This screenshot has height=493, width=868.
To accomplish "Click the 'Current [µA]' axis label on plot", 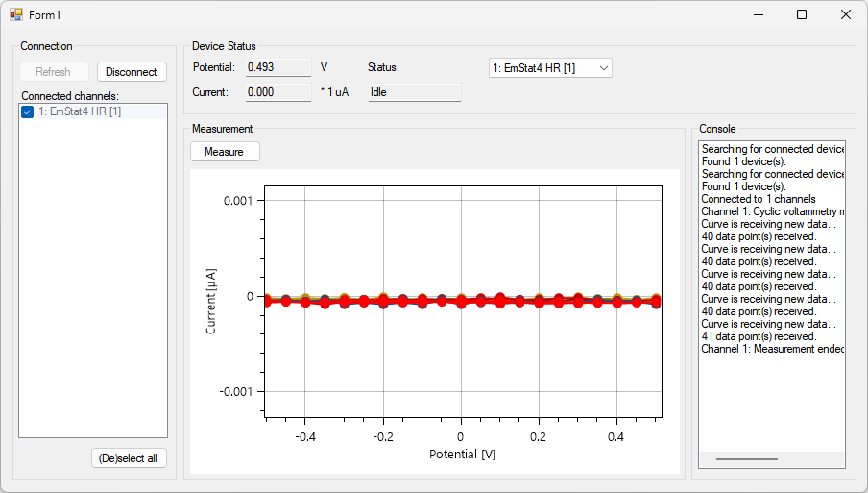I will click(211, 302).
